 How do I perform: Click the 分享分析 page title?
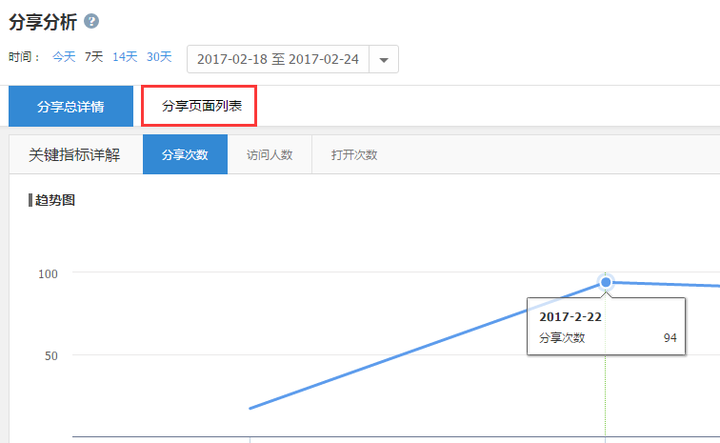43,22
